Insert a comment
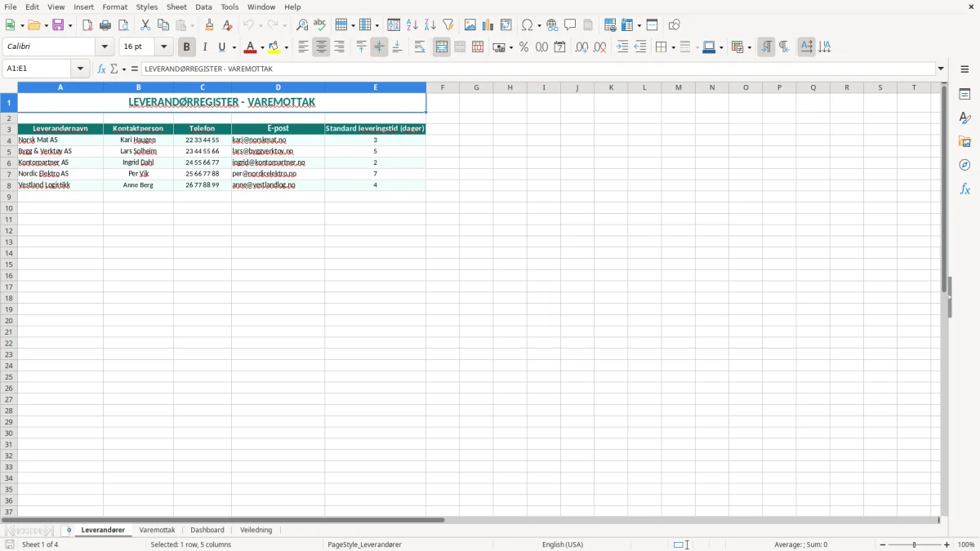Viewport: 980px width, 551px height. [570, 25]
